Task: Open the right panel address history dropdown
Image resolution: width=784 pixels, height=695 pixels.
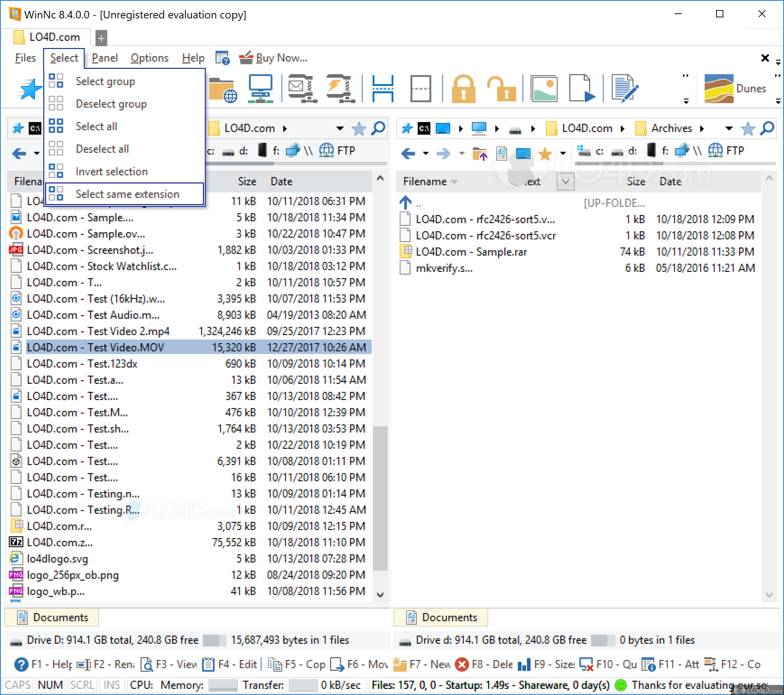Action: pos(729,129)
